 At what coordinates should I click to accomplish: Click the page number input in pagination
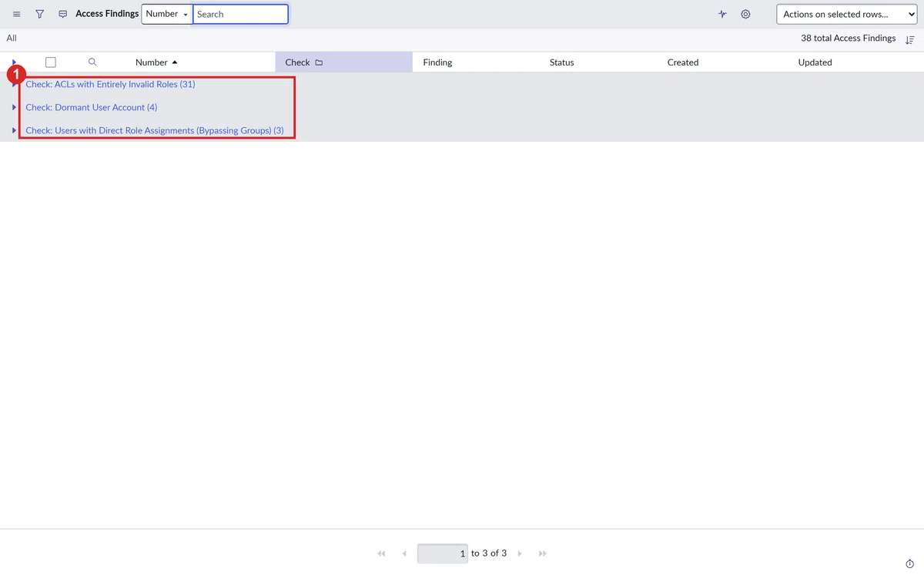point(443,553)
